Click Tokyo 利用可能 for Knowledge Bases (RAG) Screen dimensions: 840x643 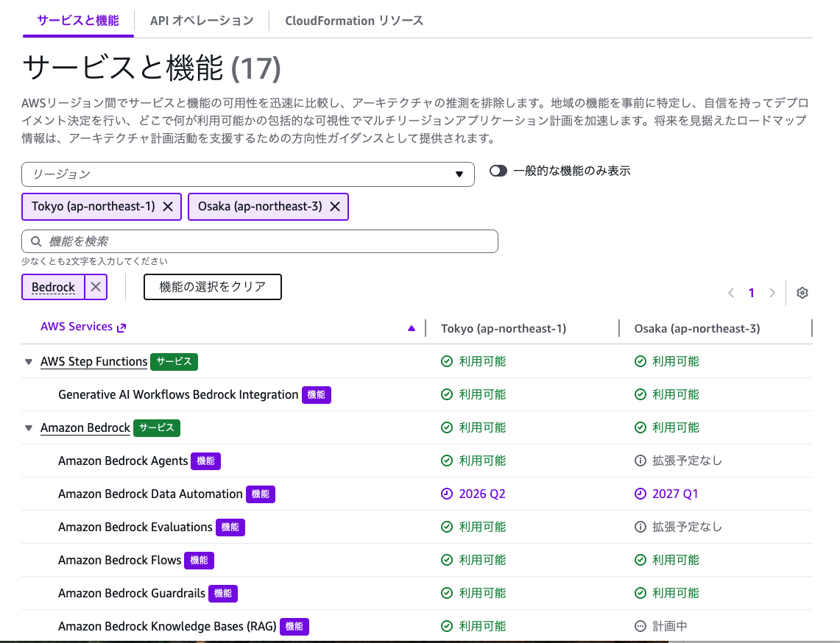click(483, 626)
